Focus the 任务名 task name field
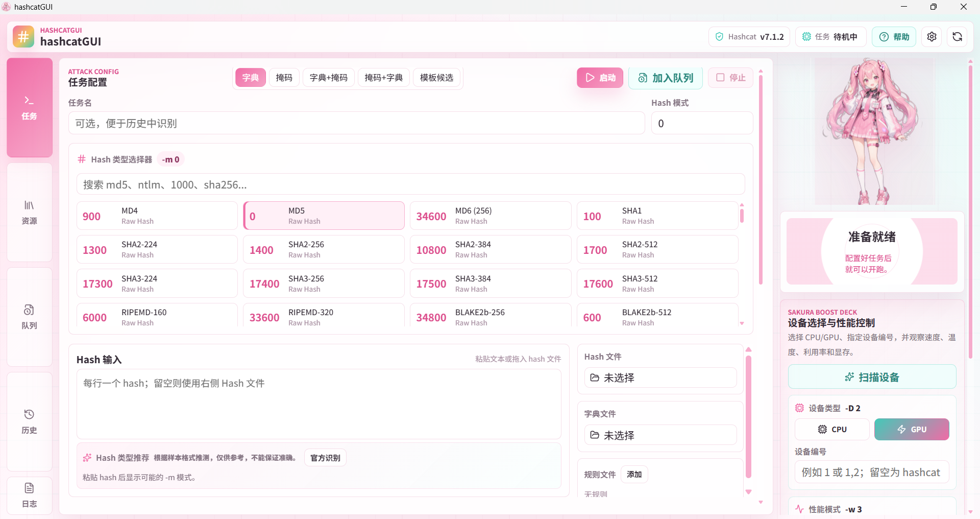Viewport: 980px width, 519px height. coord(357,123)
